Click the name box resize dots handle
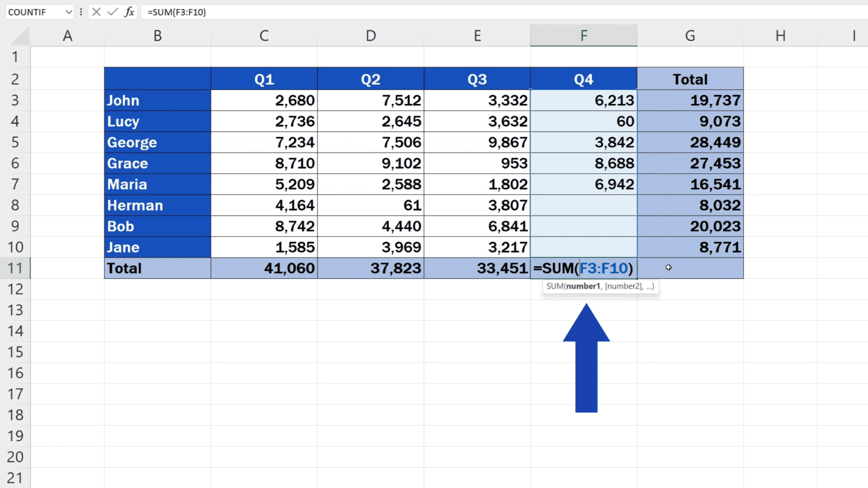Screen dimensions: 868x488 (81, 12)
